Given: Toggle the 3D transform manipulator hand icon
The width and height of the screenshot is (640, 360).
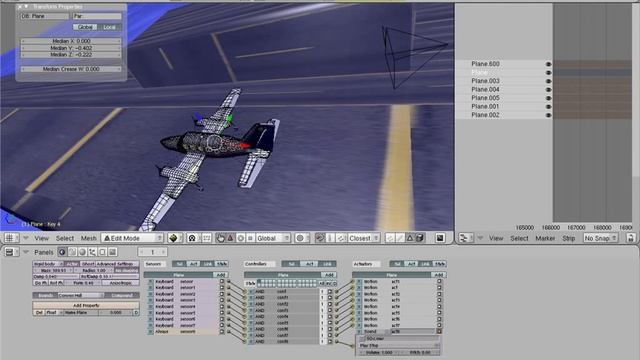Looking at the screenshot, I should [220, 238].
